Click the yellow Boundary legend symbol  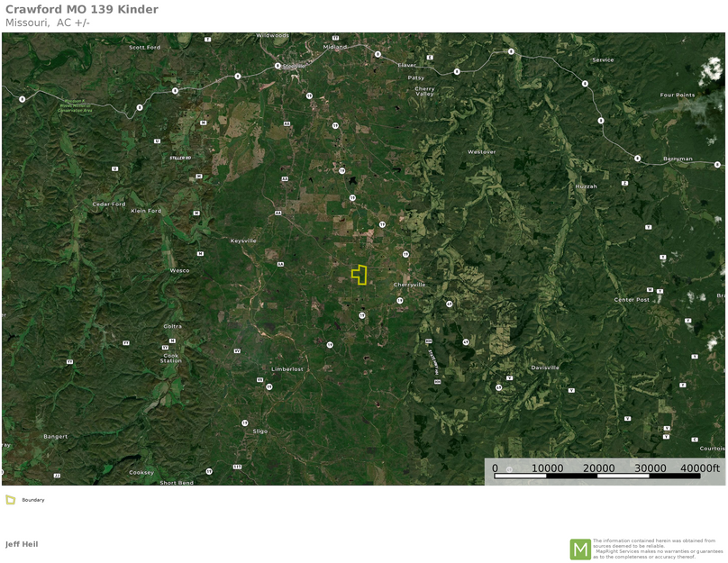(x=10, y=500)
